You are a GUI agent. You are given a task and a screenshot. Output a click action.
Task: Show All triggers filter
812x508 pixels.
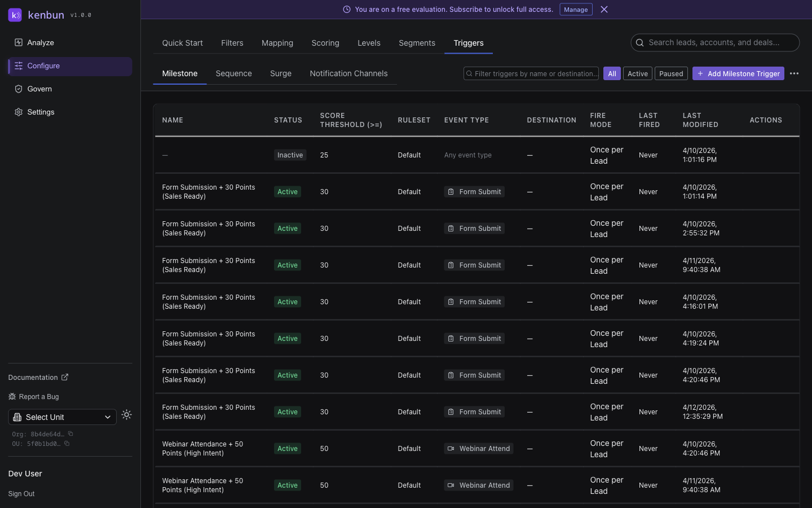point(612,73)
